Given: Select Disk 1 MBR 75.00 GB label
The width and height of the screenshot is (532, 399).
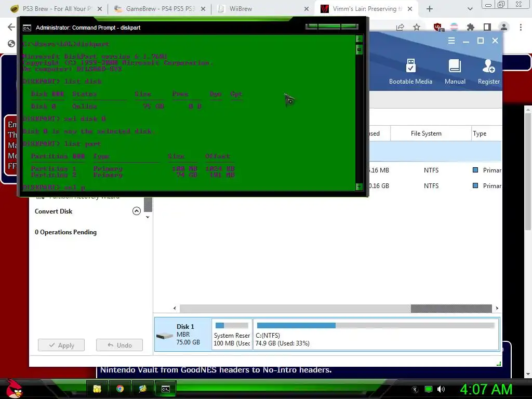Looking at the screenshot, I should pyautogui.click(x=188, y=334).
